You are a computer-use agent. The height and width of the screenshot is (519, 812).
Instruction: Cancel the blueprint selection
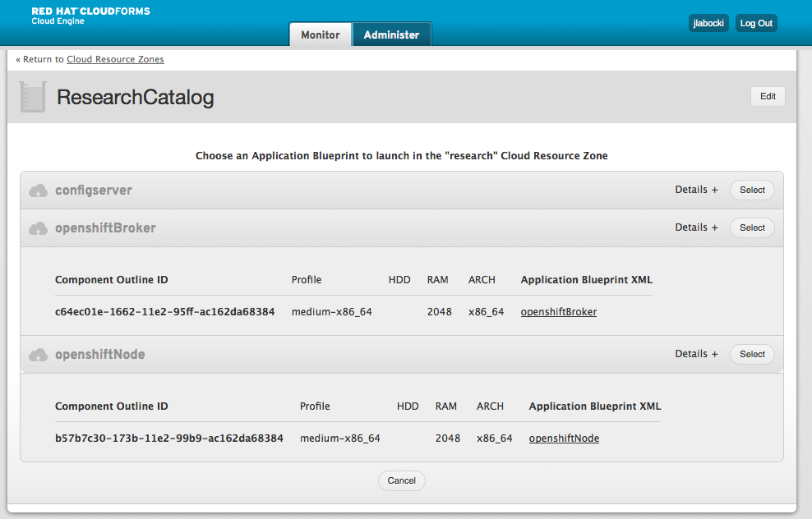pos(402,480)
